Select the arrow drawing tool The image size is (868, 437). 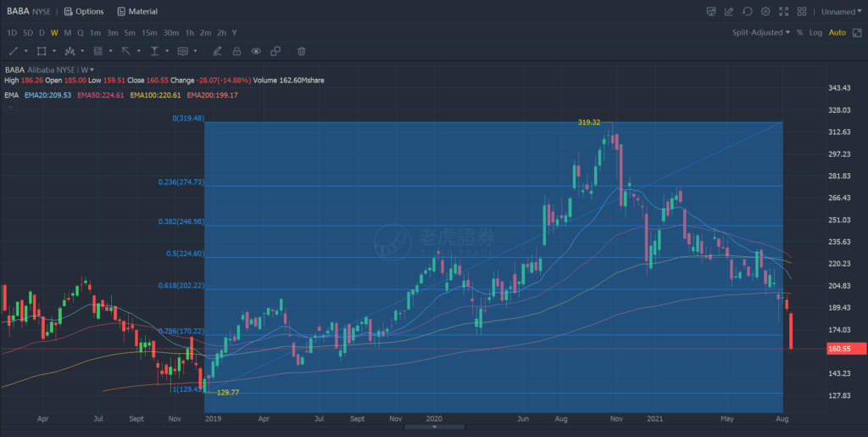[126, 51]
